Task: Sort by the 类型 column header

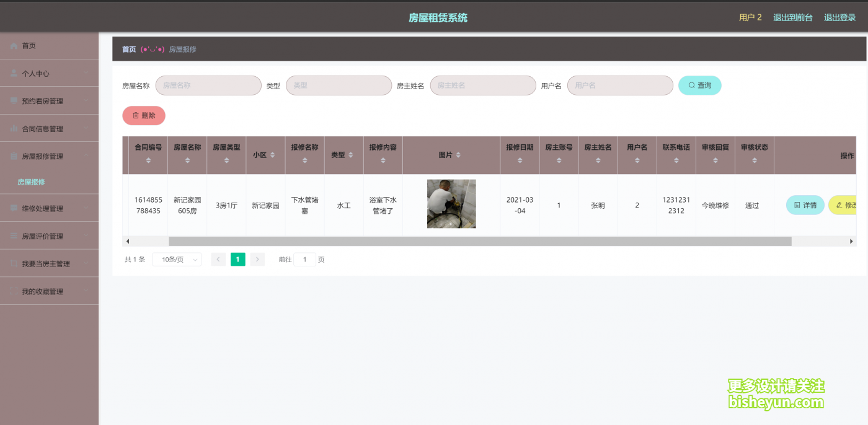Action: (351, 155)
